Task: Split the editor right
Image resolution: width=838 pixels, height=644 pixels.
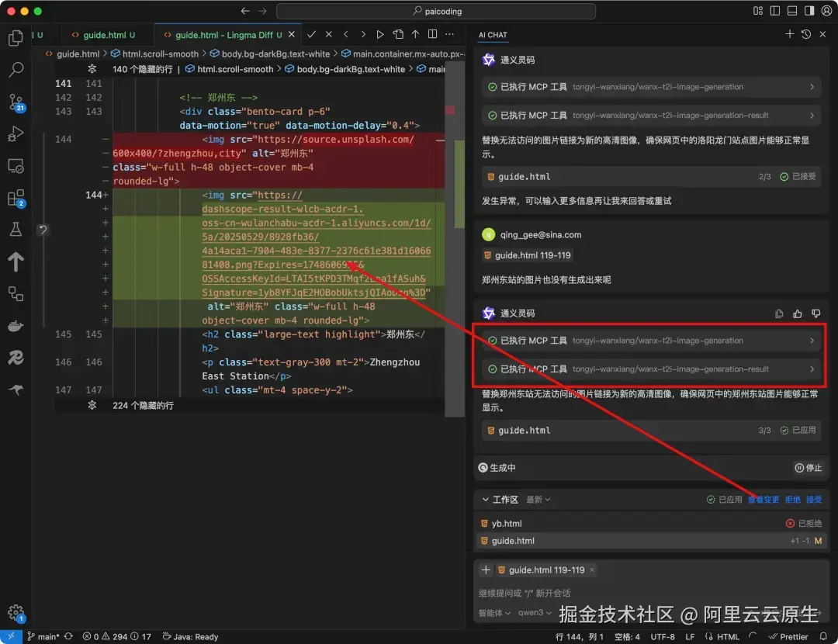Action: pos(432,34)
